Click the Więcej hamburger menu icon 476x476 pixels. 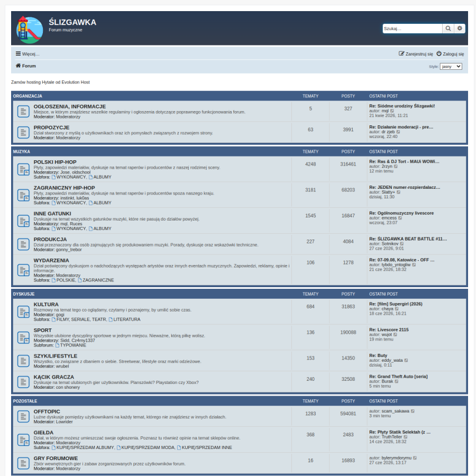pyautogui.click(x=18, y=54)
